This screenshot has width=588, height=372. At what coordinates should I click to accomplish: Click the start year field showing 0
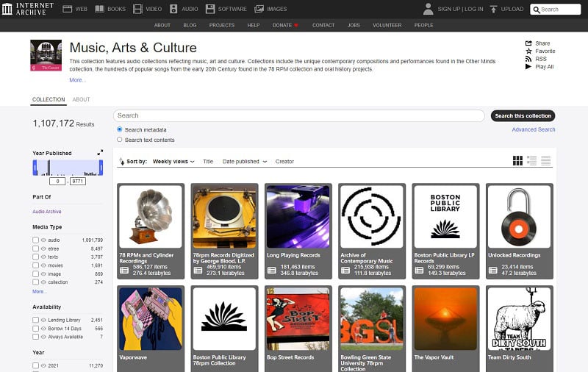coord(58,181)
